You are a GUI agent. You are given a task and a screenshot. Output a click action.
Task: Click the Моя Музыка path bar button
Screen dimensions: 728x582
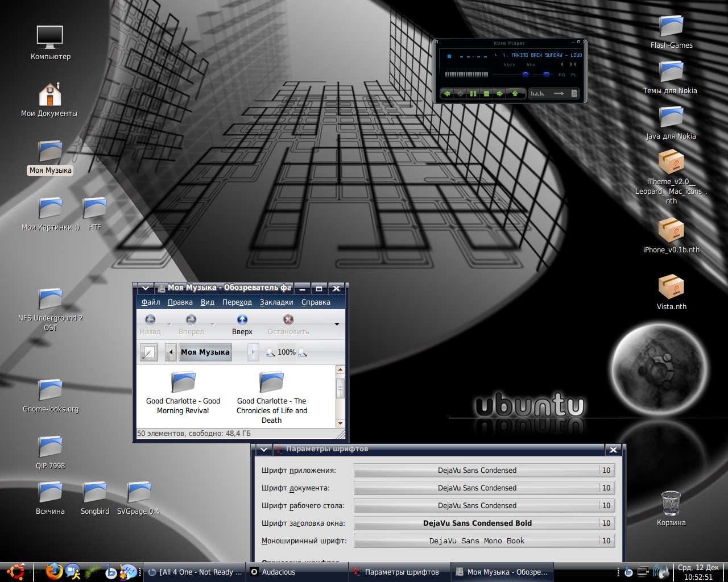pyautogui.click(x=205, y=352)
